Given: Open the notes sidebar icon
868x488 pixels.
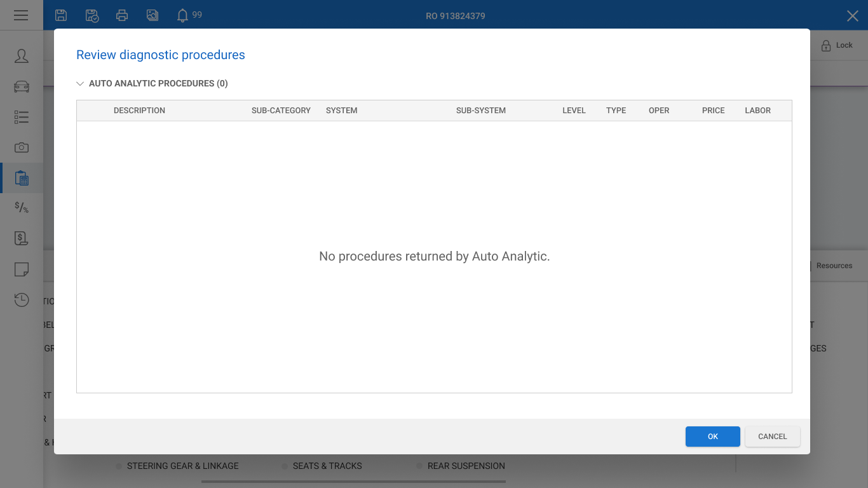Looking at the screenshot, I should (22, 269).
